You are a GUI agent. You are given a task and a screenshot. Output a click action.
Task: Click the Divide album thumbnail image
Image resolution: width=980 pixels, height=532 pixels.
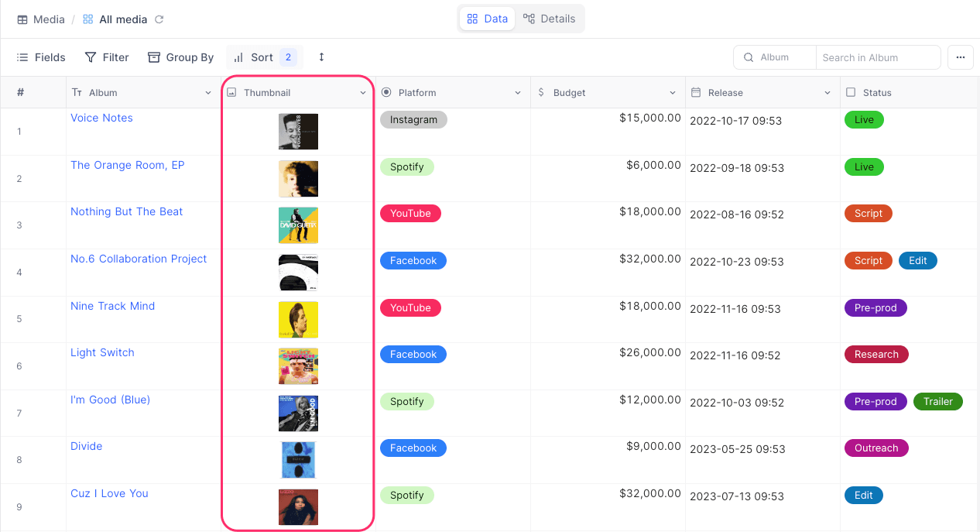pyautogui.click(x=298, y=460)
